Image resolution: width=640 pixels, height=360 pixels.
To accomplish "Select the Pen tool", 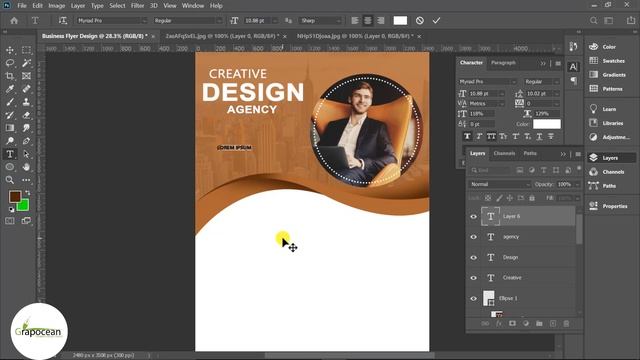I will [x=26, y=141].
